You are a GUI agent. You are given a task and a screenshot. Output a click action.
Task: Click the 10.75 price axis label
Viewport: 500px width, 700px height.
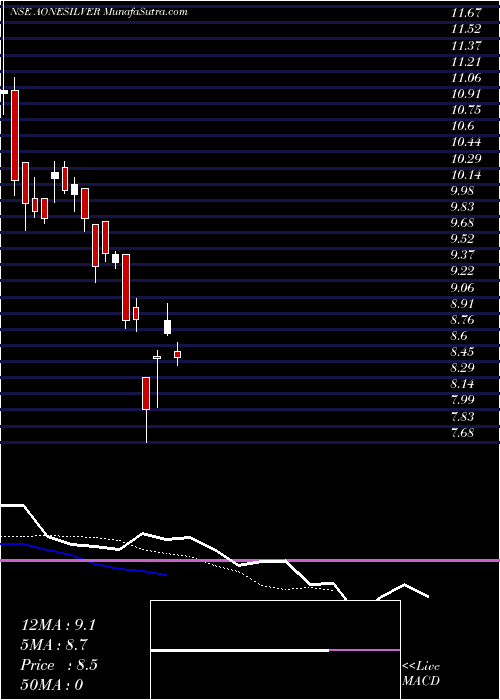[466, 110]
